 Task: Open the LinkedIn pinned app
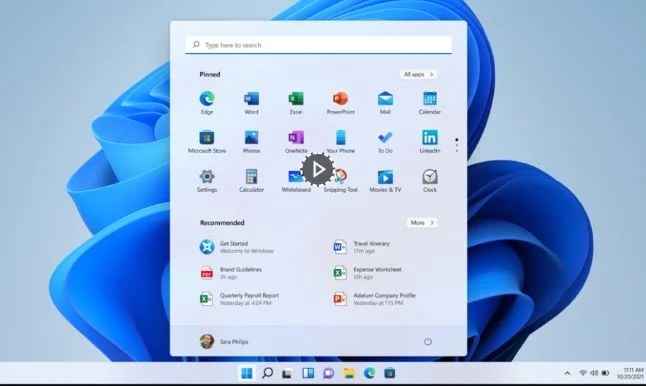click(430, 142)
